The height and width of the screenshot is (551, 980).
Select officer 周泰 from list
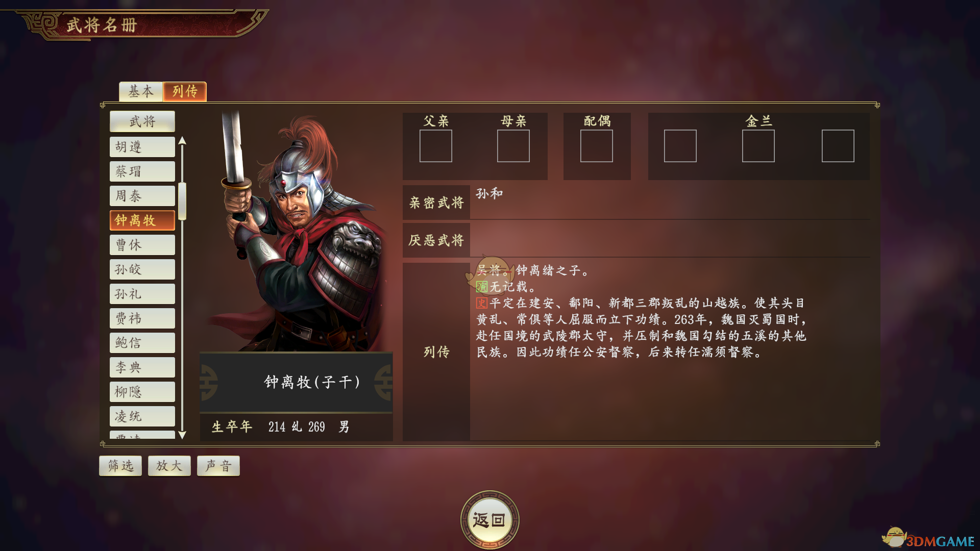point(142,196)
